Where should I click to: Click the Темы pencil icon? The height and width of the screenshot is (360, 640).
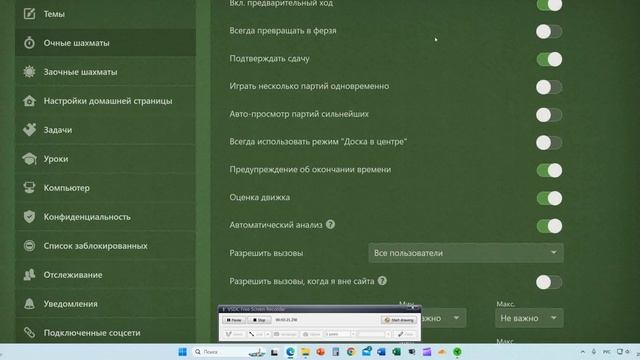click(x=29, y=14)
